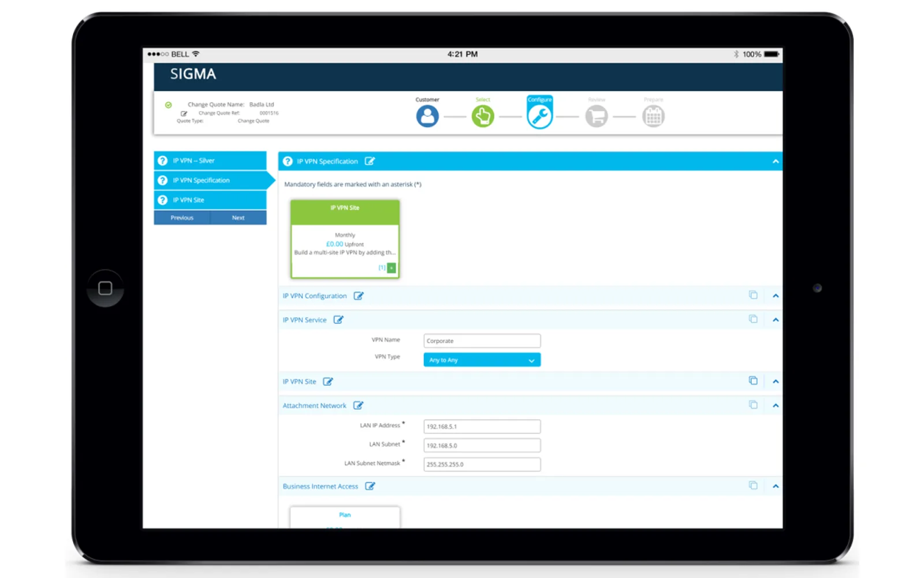Collapse the Business Internet Access section
Image resolution: width=924 pixels, height=578 pixels.
click(x=776, y=486)
